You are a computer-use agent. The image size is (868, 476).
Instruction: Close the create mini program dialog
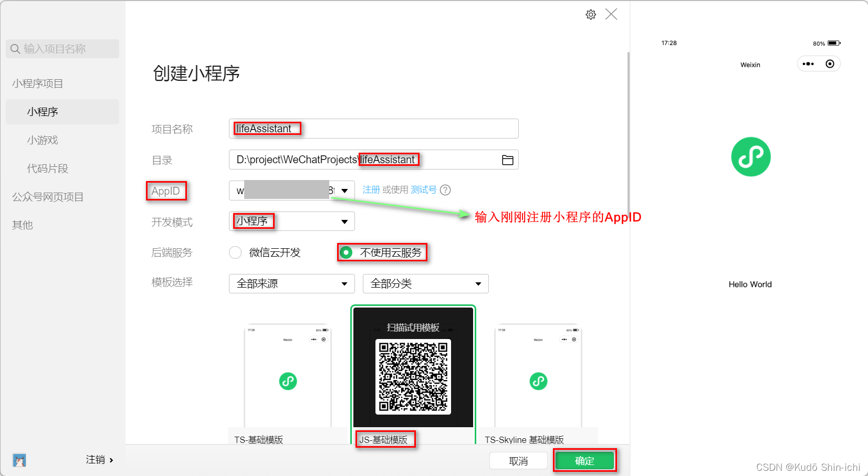pyautogui.click(x=611, y=14)
